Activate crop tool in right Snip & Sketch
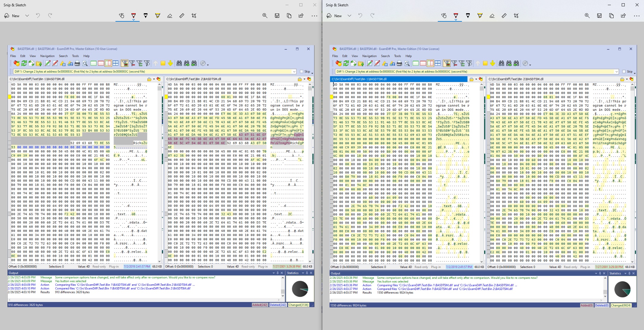Image resolution: width=644 pixels, height=330 pixels. click(x=516, y=16)
